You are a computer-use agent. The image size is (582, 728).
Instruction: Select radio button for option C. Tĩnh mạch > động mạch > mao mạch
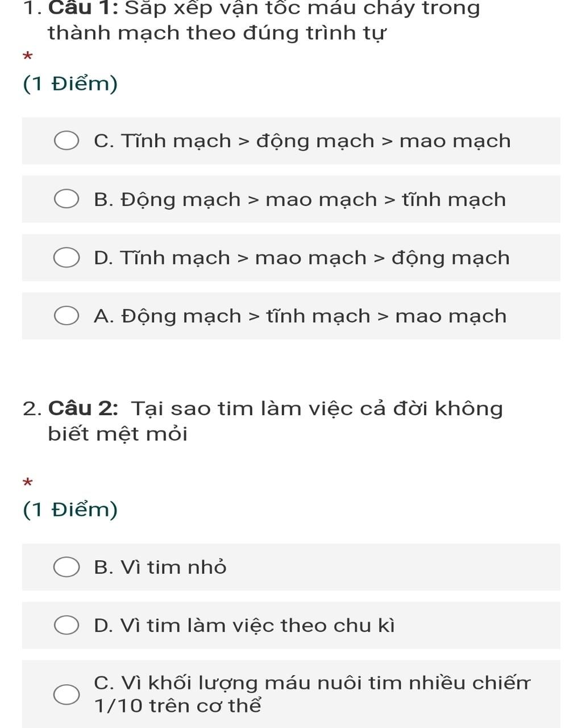pyautogui.click(x=66, y=141)
